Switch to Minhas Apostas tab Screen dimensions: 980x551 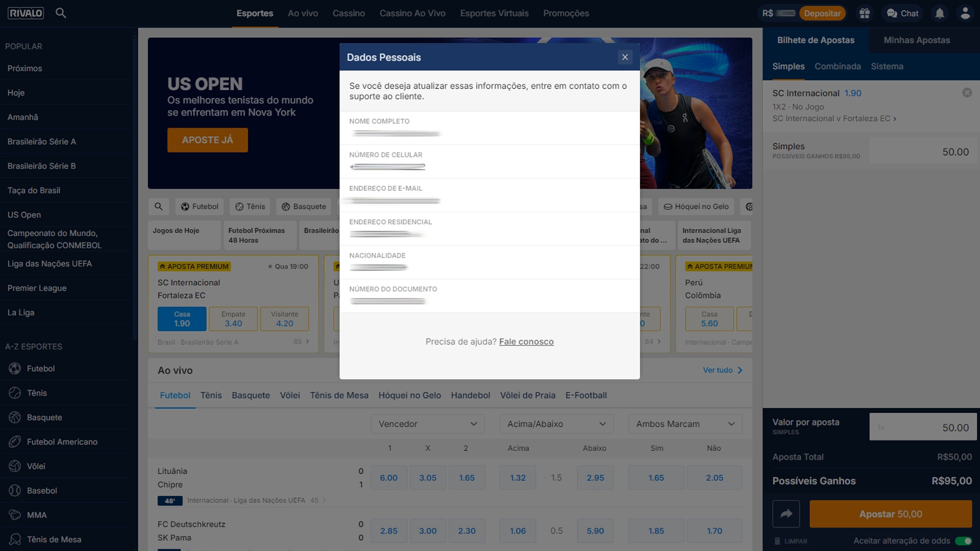pyautogui.click(x=917, y=40)
